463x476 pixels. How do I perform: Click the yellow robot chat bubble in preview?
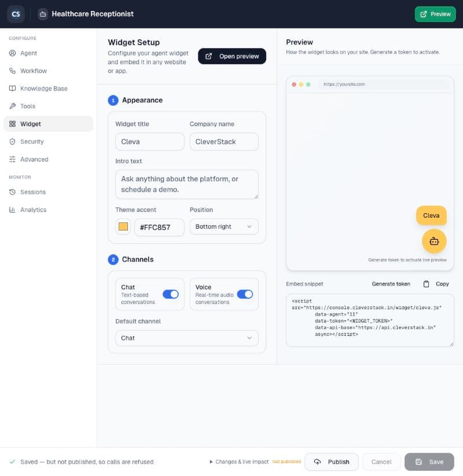click(x=434, y=241)
